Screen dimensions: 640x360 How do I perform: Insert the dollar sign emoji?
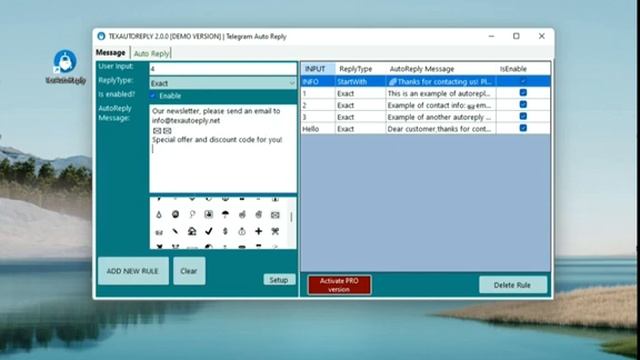point(225,231)
